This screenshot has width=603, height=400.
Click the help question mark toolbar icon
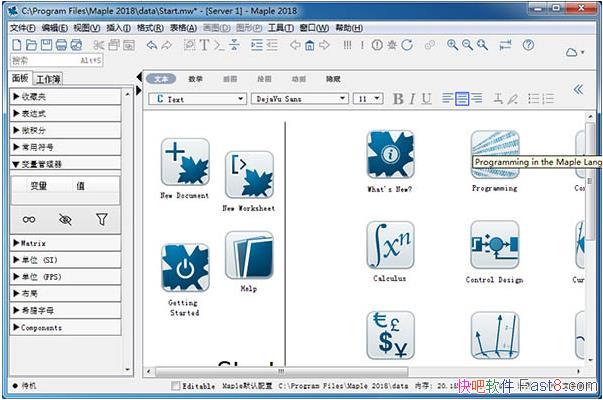pos(528,45)
